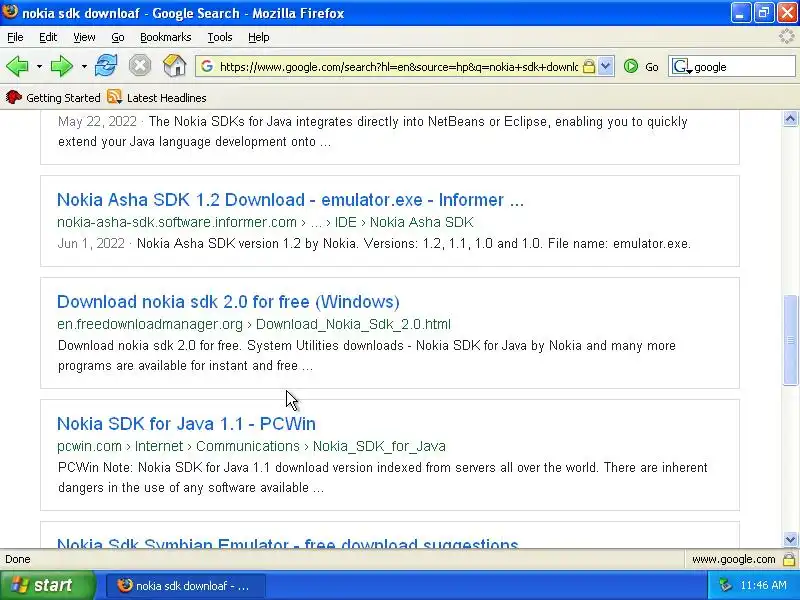Click the nokia-asha-sdk.software.informer.com URL text
The image size is (800, 600).
(x=177, y=222)
